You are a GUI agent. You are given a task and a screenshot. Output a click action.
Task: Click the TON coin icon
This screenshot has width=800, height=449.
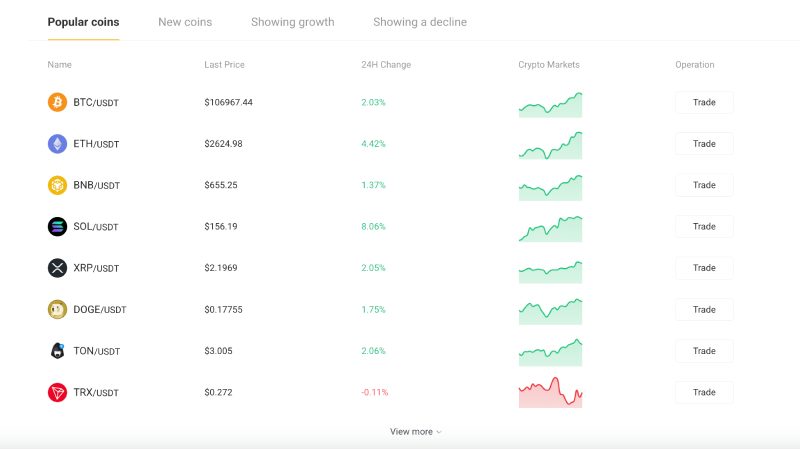click(x=57, y=351)
